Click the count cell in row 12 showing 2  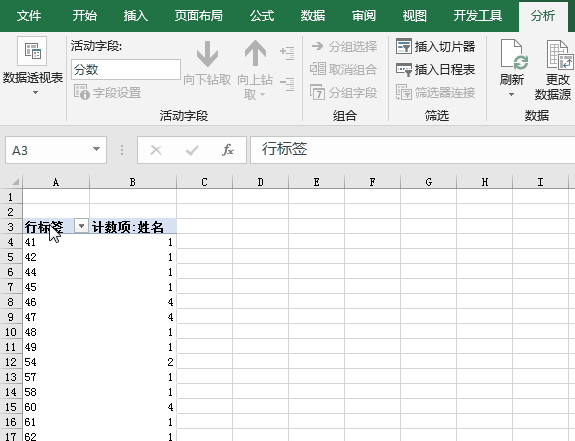133,362
